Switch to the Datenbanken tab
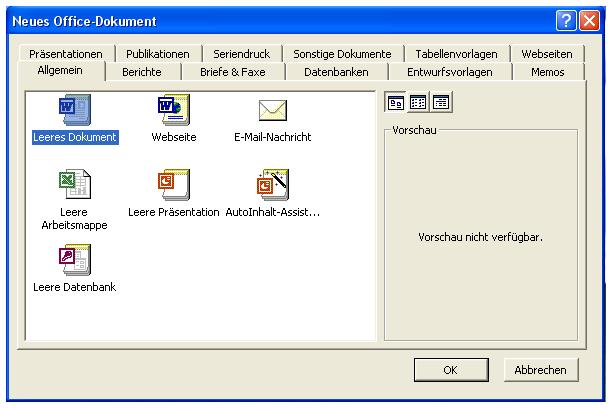Image resolution: width=614 pixels, height=408 pixels. click(336, 72)
